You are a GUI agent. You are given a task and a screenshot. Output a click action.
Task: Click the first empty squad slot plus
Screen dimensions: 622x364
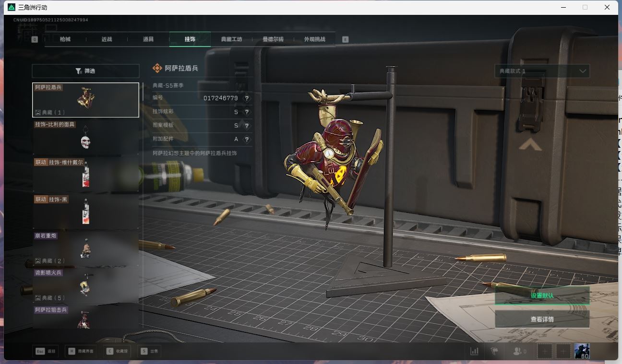544,351
